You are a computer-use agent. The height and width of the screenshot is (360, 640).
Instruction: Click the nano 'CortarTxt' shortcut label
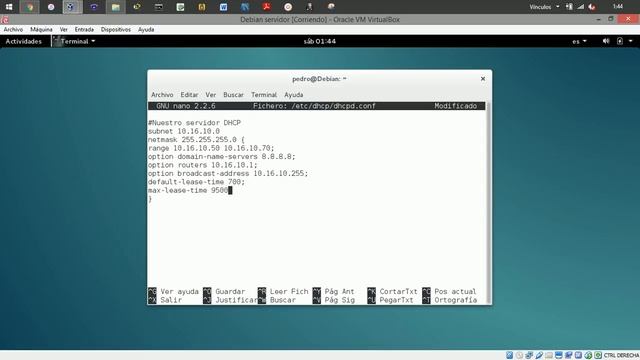[x=398, y=291]
